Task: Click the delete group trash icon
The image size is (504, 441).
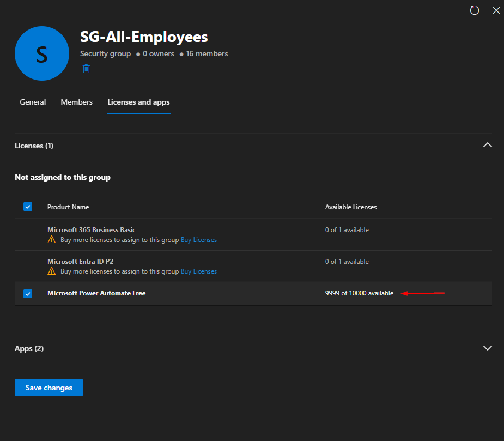Action: click(86, 69)
